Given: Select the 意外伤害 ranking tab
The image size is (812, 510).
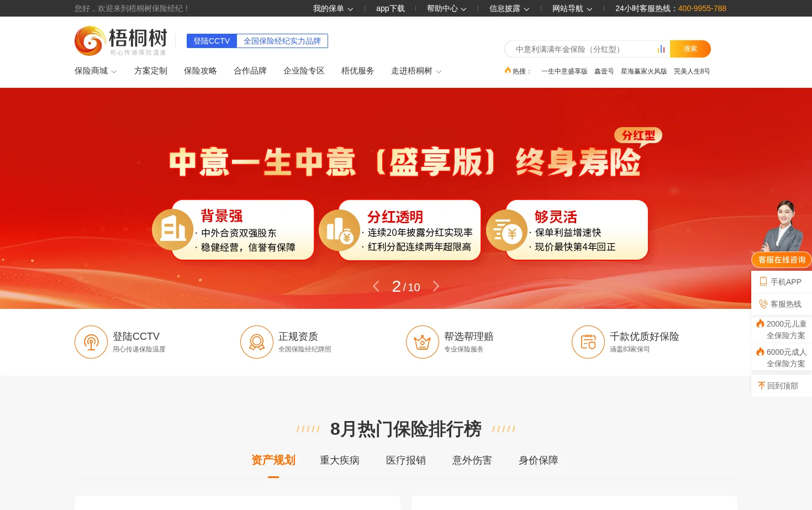Looking at the screenshot, I should pos(472,460).
